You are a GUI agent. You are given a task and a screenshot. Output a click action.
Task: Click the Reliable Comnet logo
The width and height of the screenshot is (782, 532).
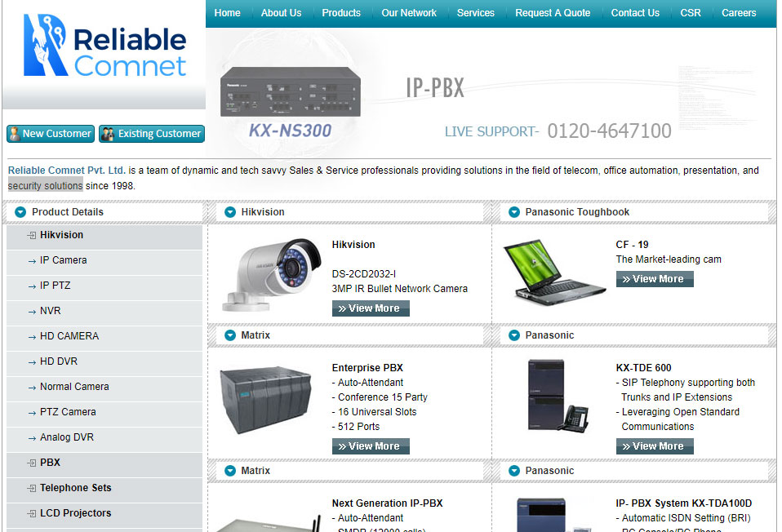[x=104, y=46]
